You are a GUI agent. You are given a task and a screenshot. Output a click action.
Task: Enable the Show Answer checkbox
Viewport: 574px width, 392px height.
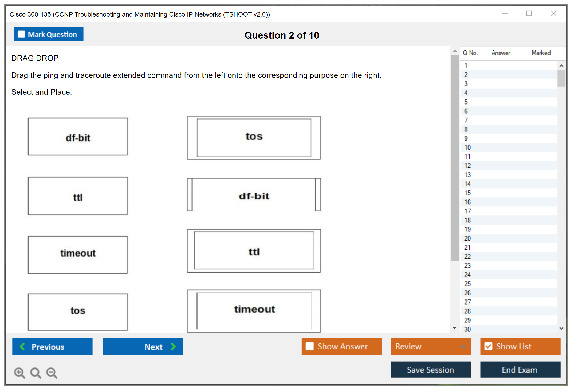click(x=309, y=346)
